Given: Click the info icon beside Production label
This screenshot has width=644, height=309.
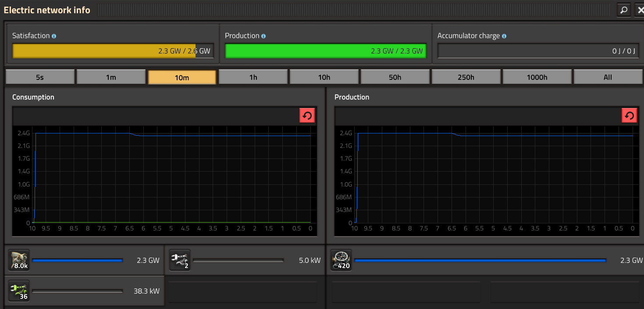Looking at the screenshot, I should [x=263, y=36].
